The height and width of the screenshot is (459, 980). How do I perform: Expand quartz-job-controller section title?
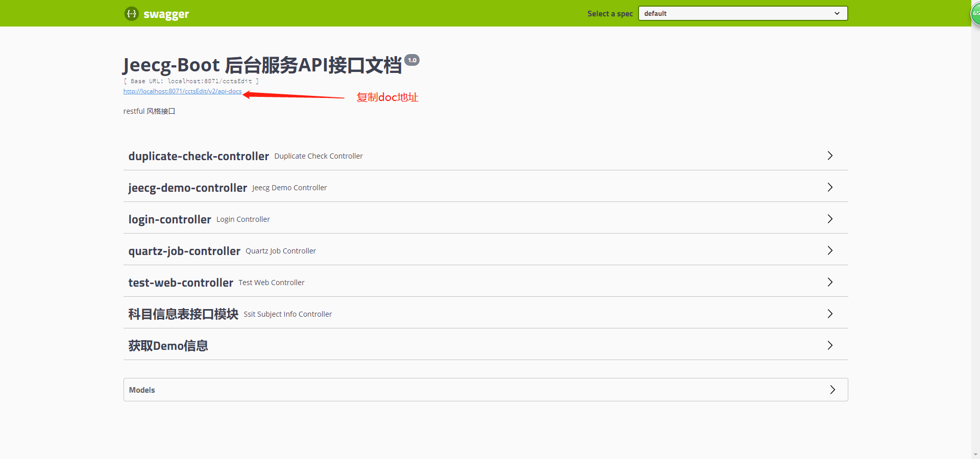coord(184,251)
